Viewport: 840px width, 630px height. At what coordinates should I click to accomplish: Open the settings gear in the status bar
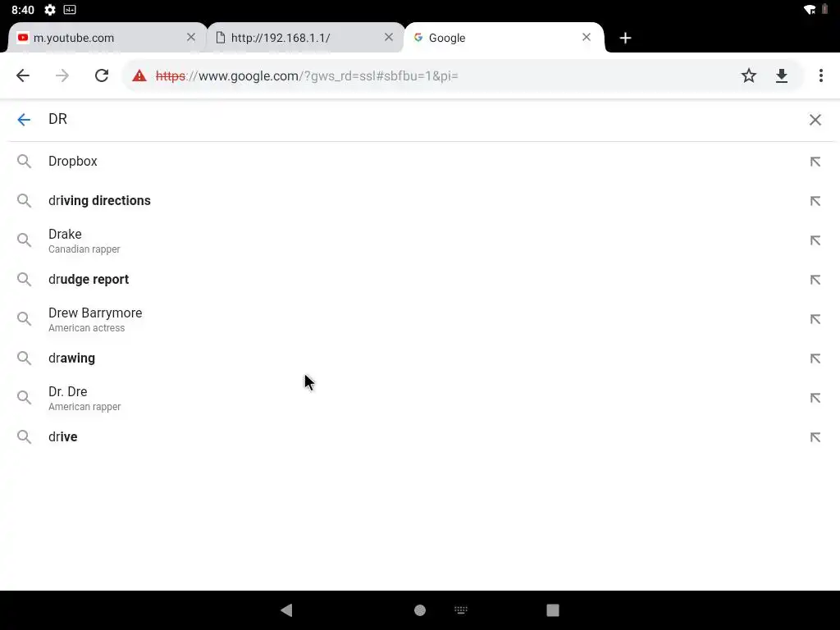point(50,10)
